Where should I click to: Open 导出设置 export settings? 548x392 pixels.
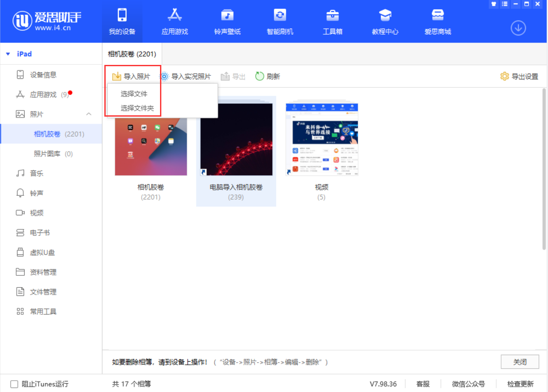pos(519,76)
